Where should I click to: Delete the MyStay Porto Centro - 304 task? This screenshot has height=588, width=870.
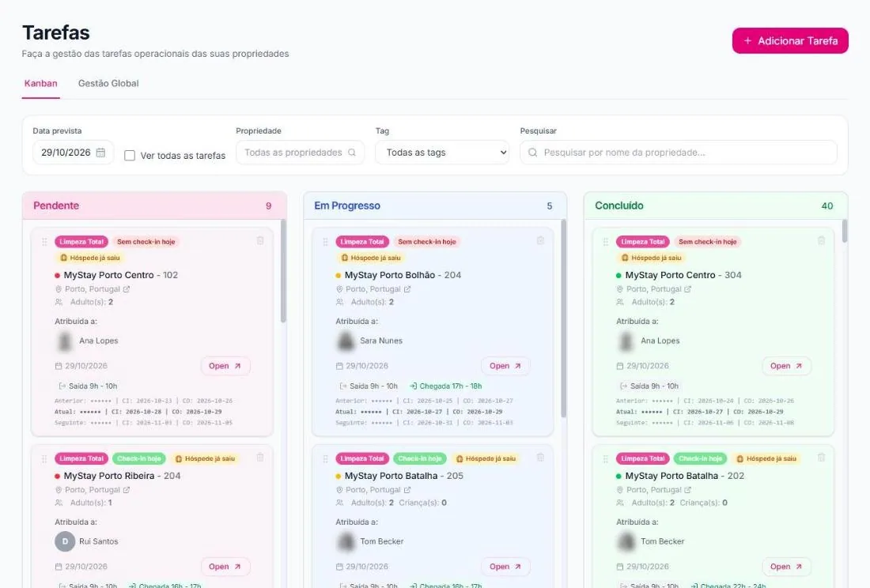tap(821, 240)
